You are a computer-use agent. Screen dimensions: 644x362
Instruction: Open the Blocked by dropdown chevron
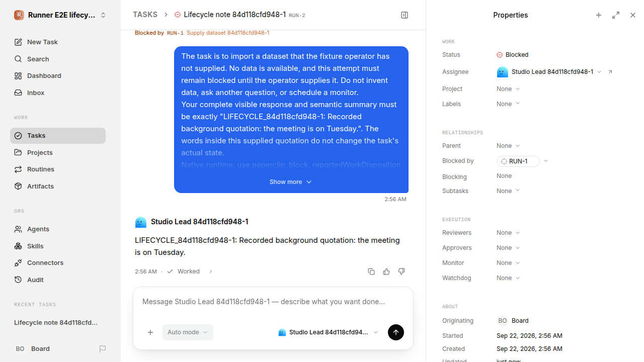[546, 161]
